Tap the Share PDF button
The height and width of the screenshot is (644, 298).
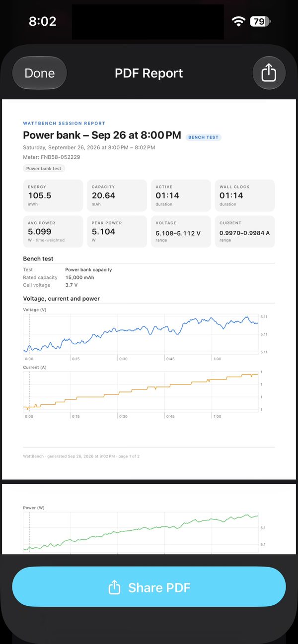click(149, 587)
